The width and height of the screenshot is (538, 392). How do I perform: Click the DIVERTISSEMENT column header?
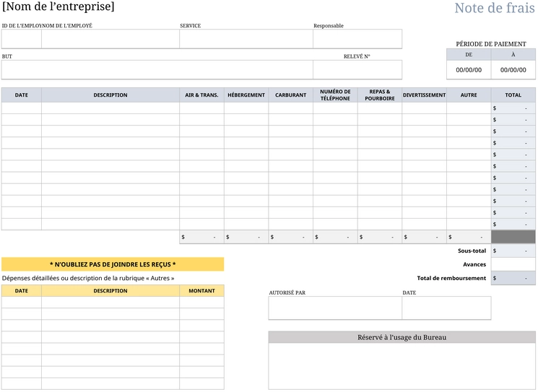(424, 95)
